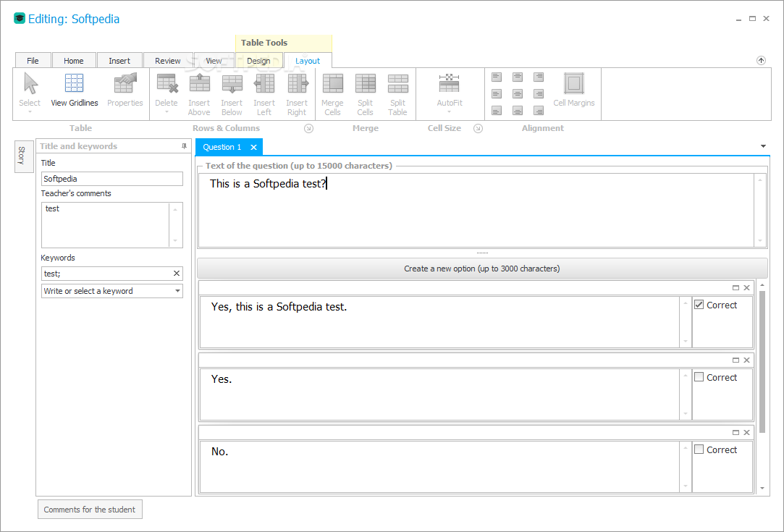Click the Teacher's comments text box
784x532 pixels.
112,225
